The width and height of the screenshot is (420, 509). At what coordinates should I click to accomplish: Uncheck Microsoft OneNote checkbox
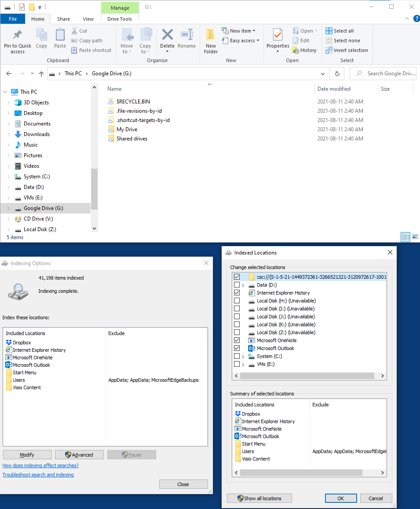pos(237,340)
